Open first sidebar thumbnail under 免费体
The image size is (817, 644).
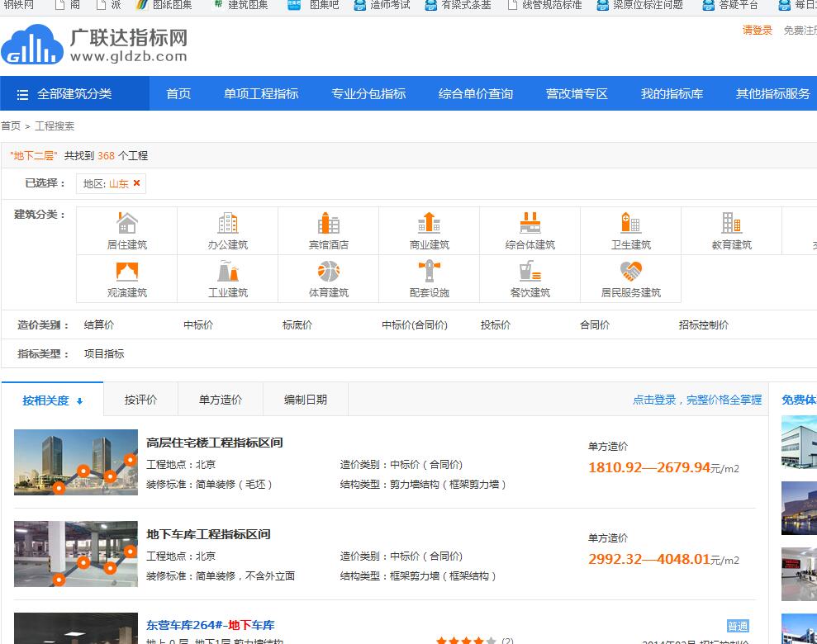800,442
